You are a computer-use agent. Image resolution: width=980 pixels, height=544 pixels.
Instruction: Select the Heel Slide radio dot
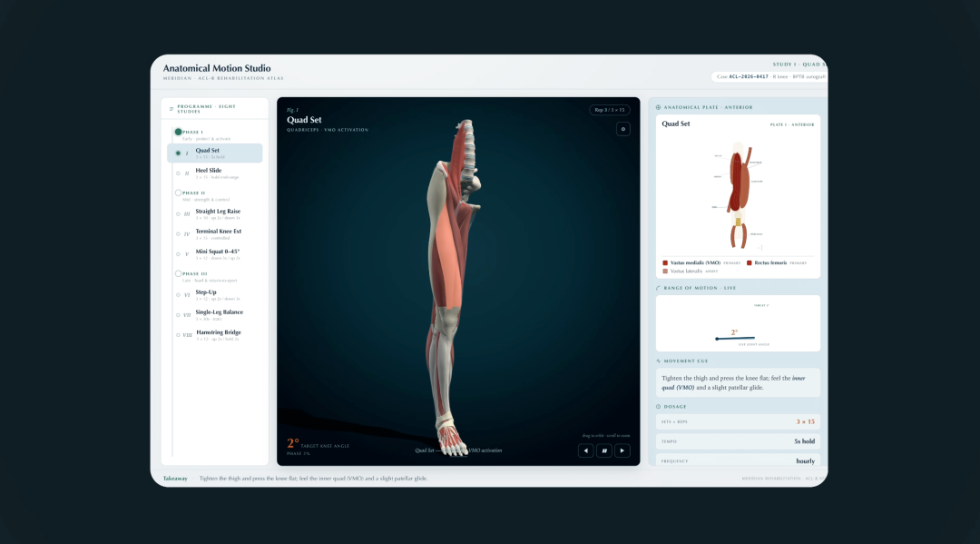[178, 173]
